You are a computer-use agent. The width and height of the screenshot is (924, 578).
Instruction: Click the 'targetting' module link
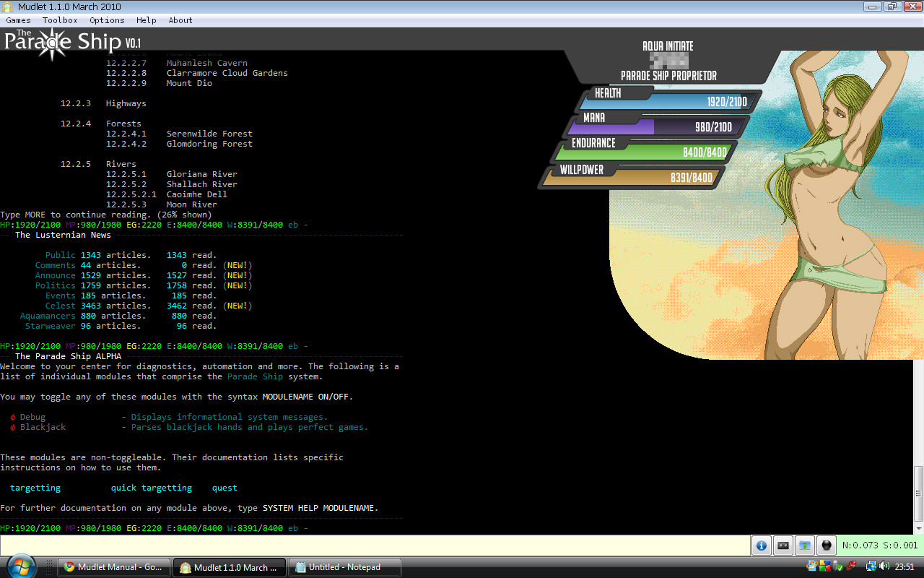(35, 488)
